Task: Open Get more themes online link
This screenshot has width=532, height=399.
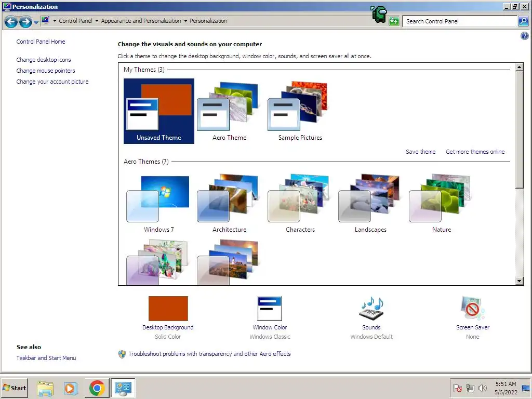Action: [x=475, y=152]
